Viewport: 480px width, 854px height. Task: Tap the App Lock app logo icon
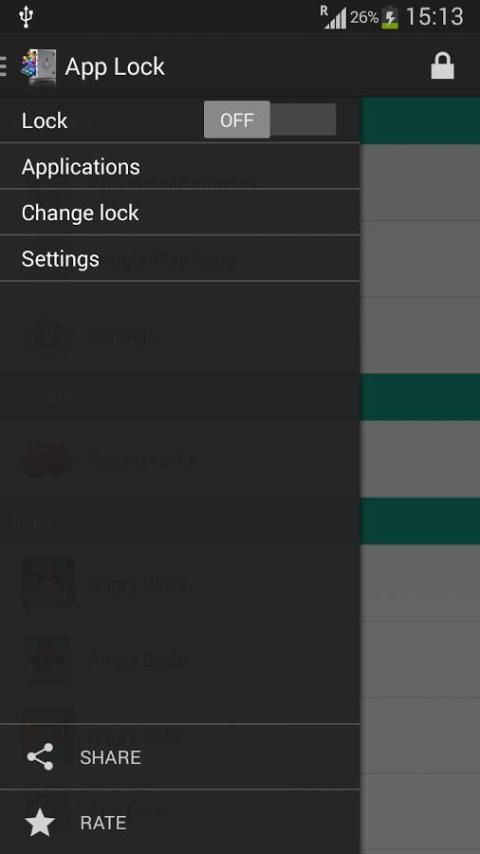click(39, 66)
